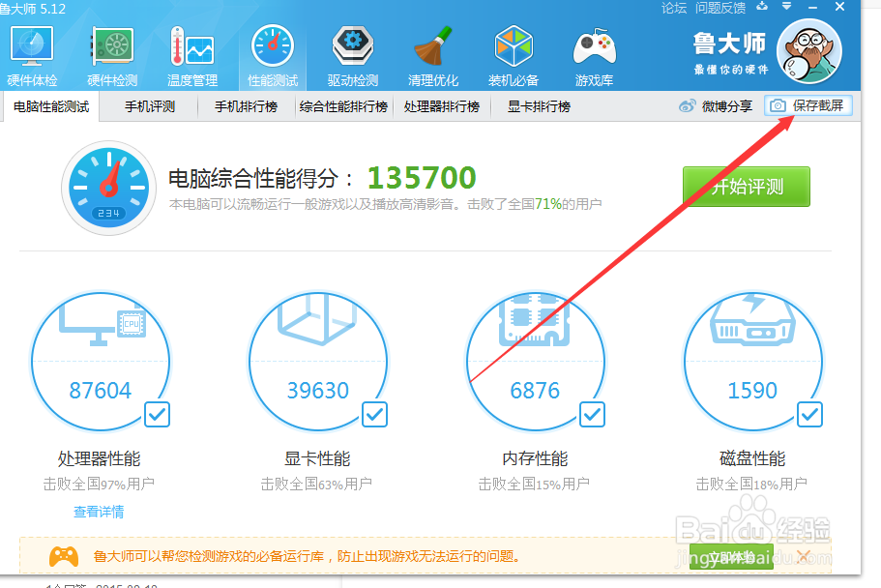Switch to 处理器排行榜 tab
The image size is (881, 588).
pyautogui.click(x=442, y=106)
